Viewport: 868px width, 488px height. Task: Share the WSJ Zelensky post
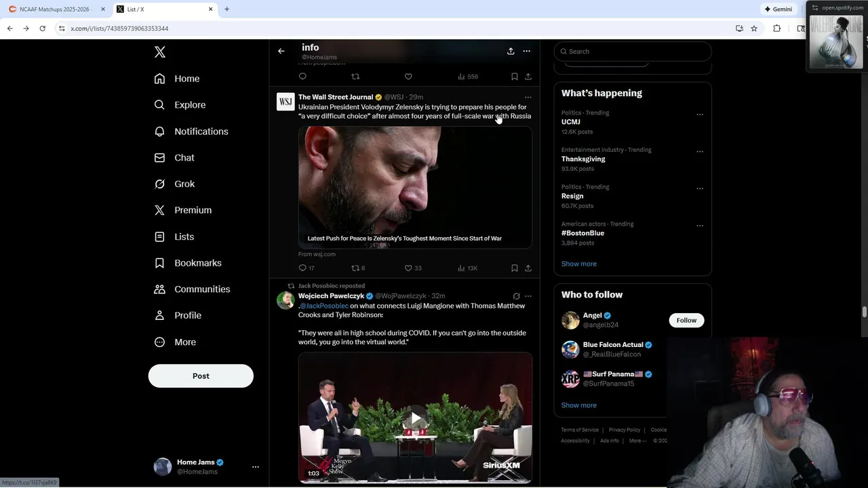pyautogui.click(x=528, y=268)
